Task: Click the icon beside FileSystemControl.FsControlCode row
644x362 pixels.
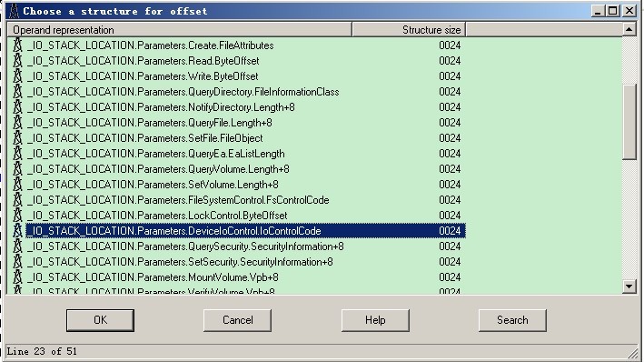Action: tap(17, 200)
